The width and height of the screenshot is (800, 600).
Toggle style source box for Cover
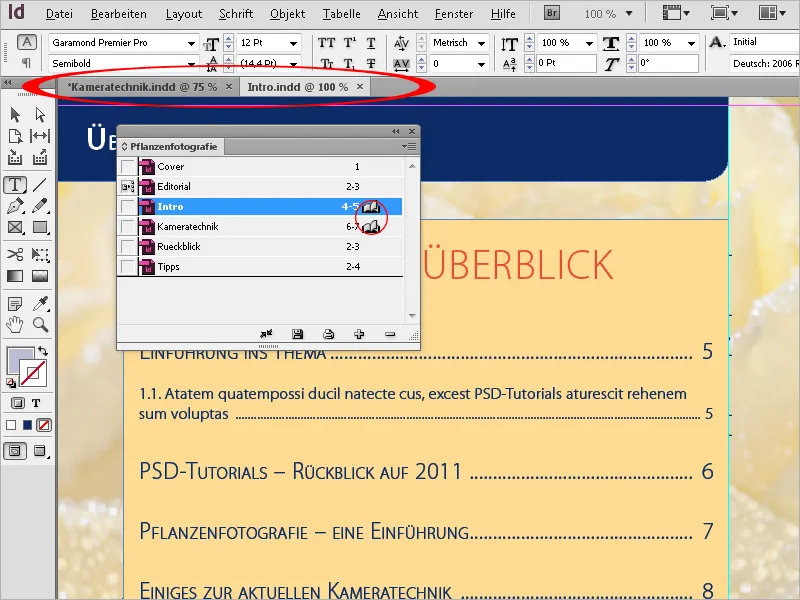click(x=128, y=166)
